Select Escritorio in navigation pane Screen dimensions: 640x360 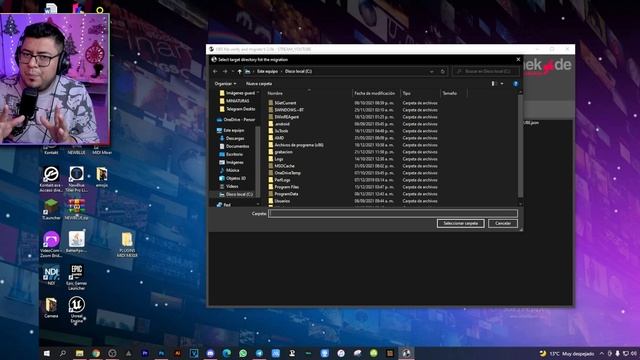(231, 154)
